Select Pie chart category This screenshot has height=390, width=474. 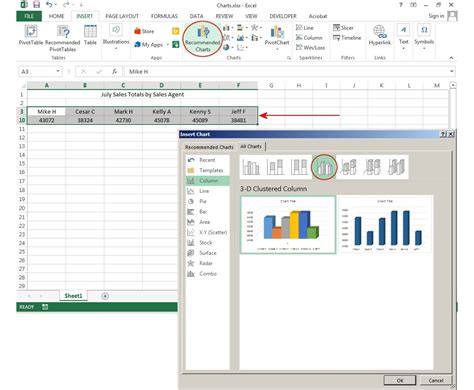207,201
